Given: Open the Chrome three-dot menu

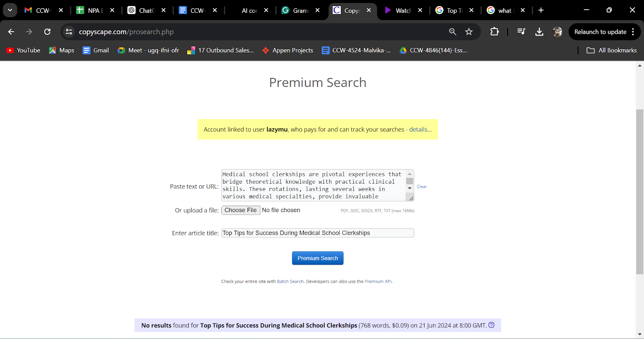Looking at the screenshot, I should click(633, 32).
